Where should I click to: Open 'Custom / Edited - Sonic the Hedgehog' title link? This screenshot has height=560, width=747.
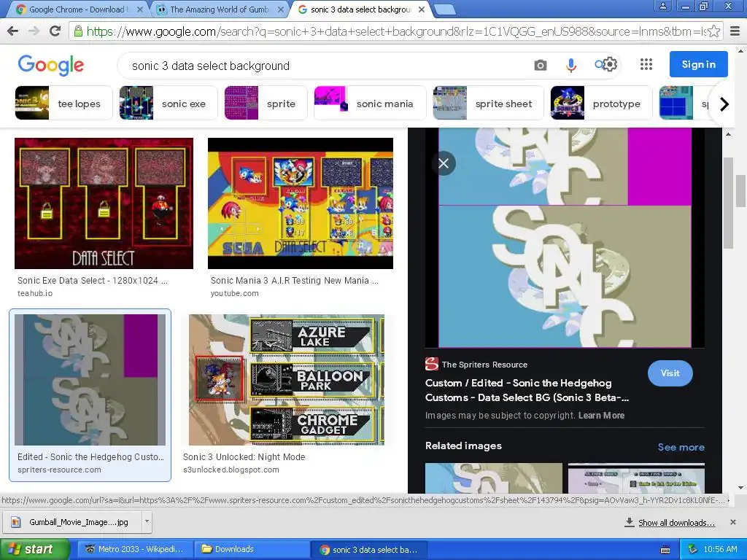[527, 390]
